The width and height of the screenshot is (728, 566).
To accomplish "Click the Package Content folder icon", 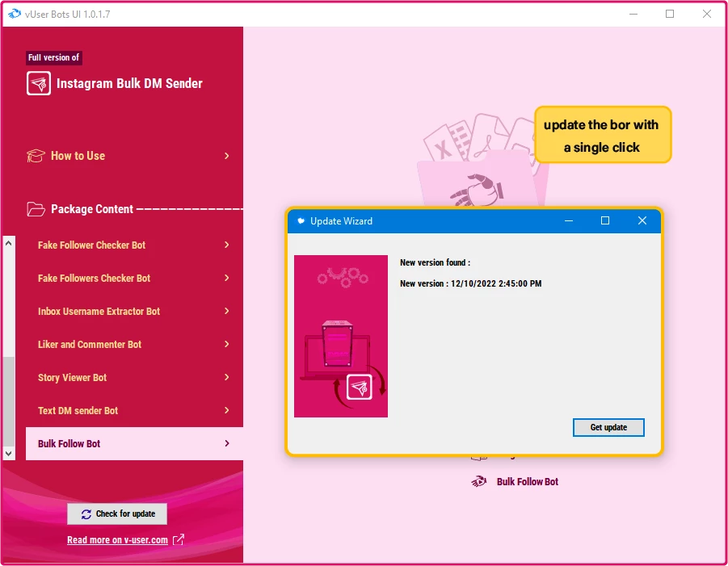I will click(36, 209).
